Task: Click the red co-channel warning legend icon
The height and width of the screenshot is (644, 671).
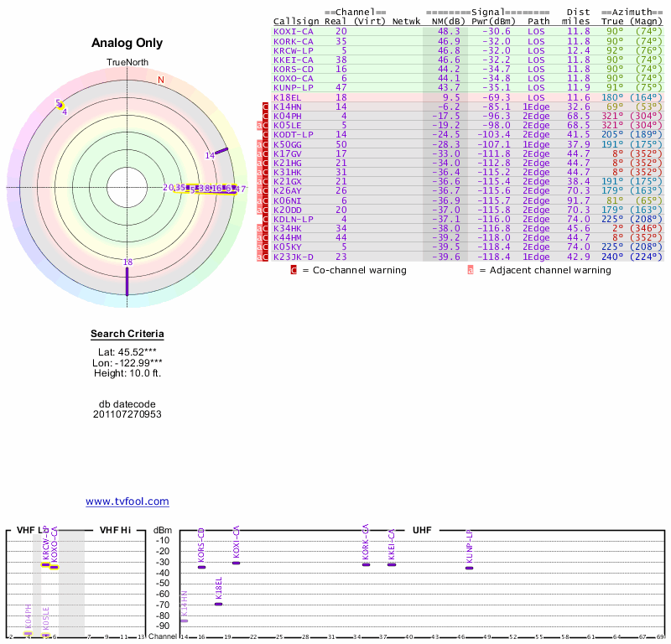Action: pos(294,270)
